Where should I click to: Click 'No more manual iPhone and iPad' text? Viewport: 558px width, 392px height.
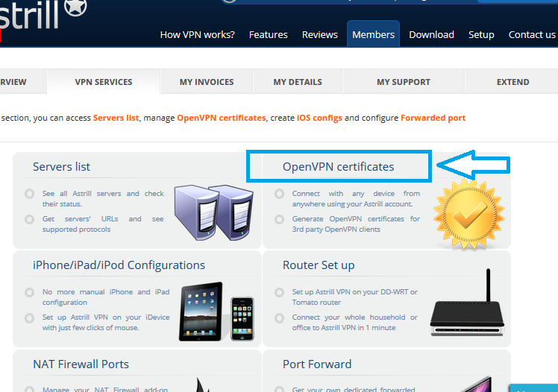point(106,292)
